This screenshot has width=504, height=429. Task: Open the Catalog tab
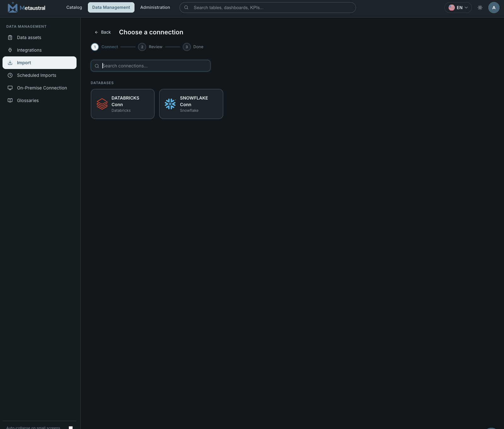(x=74, y=8)
